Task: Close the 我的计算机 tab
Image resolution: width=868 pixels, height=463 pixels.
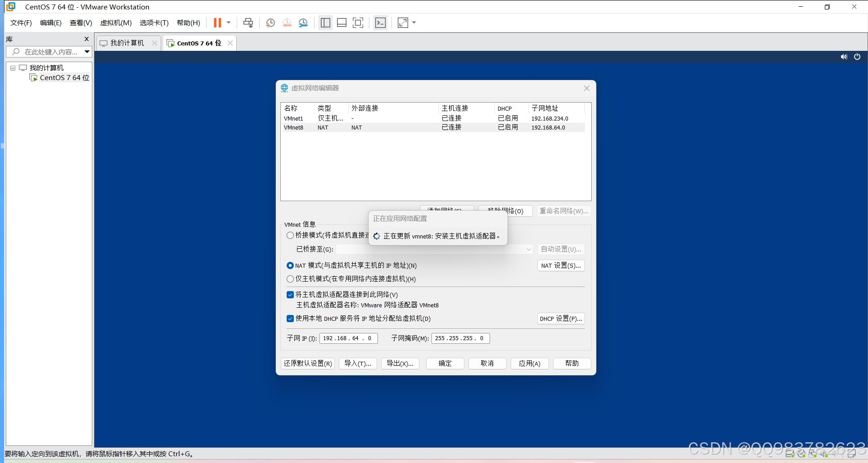Action: pos(154,43)
